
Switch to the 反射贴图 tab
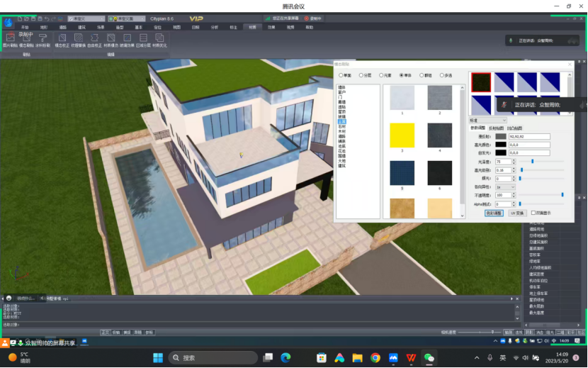pos(496,128)
